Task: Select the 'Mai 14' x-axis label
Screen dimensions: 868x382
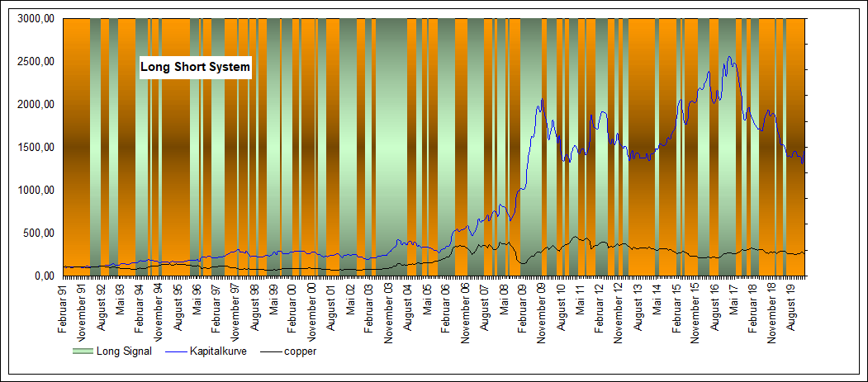Action: [656, 299]
